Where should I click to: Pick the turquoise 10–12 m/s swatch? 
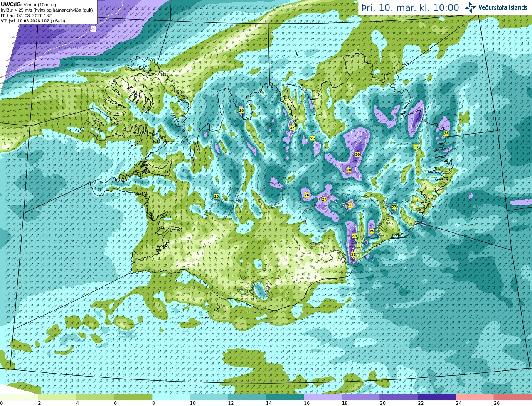pyautogui.click(x=209, y=397)
